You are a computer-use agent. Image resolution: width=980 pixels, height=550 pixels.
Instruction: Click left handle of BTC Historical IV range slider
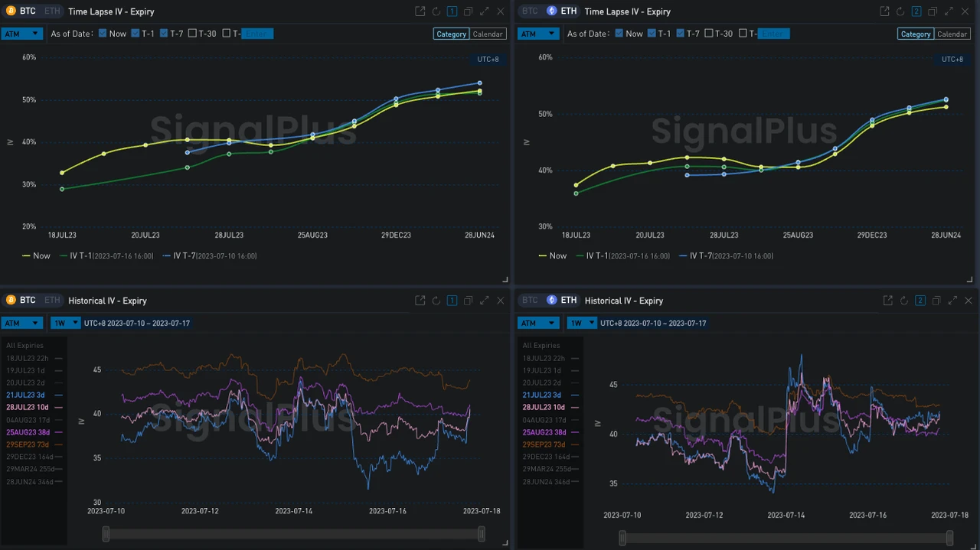(x=106, y=534)
